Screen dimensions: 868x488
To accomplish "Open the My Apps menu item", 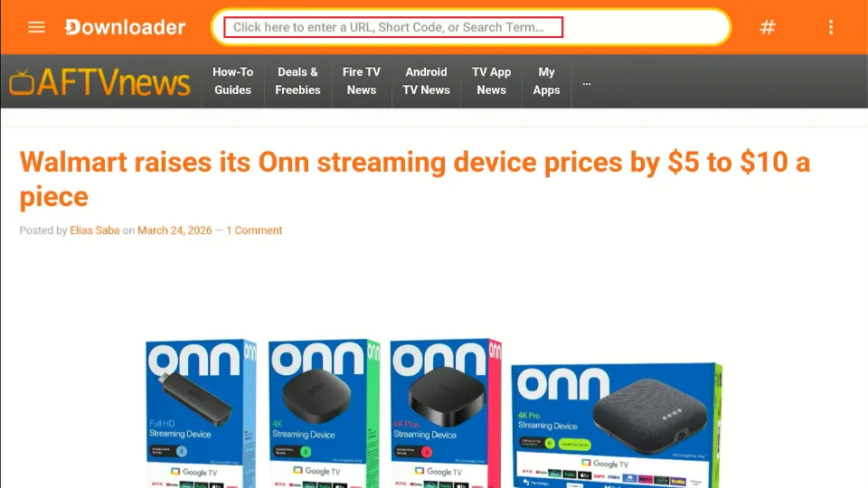I will point(546,80).
